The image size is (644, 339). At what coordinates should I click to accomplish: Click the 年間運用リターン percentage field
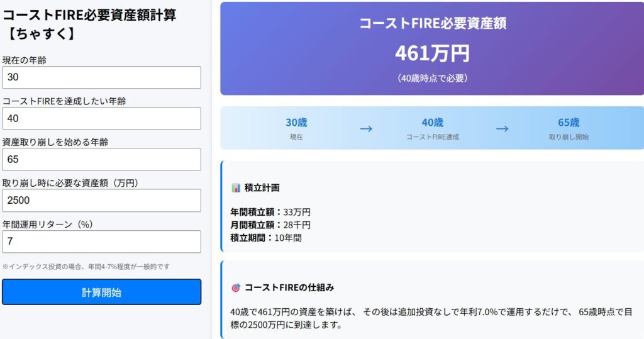pos(101,242)
